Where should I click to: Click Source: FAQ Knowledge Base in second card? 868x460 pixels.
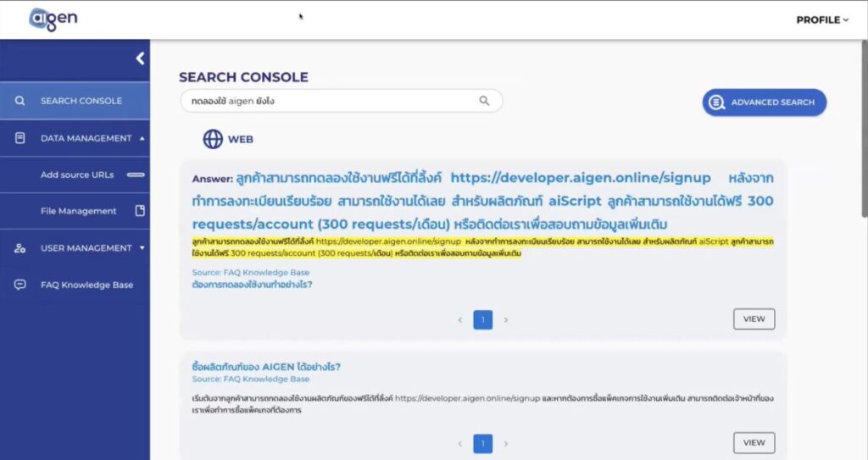tap(251, 380)
